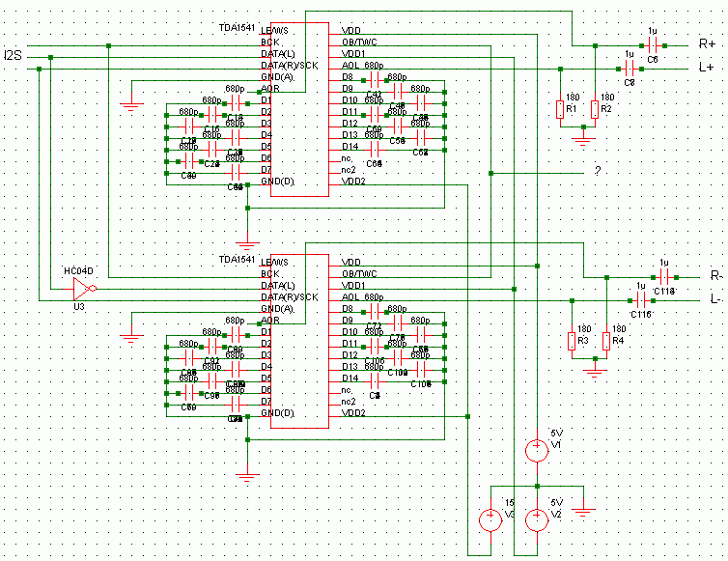Viewport: 728px width, 561px height.
Task: Select the V1 5V voltage source
Action: click(537, 451)
